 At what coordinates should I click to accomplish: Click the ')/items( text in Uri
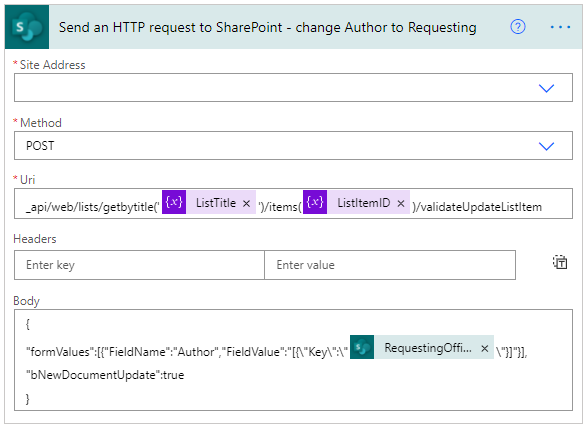point(280,207)
